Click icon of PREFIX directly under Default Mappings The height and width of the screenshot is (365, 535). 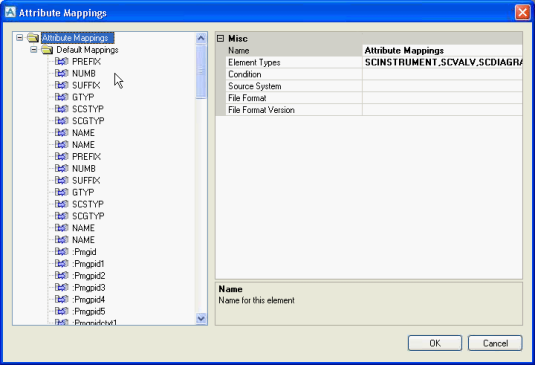click(x=61, y=61)
